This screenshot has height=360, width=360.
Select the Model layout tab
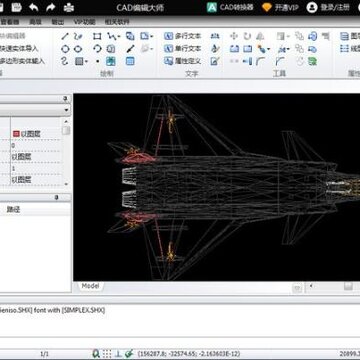[90, 286]
